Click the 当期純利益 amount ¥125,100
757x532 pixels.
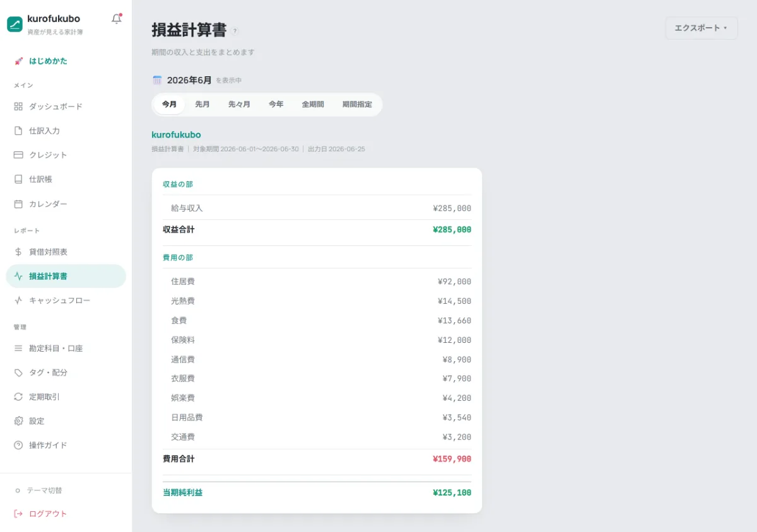[x=452, y=493]
